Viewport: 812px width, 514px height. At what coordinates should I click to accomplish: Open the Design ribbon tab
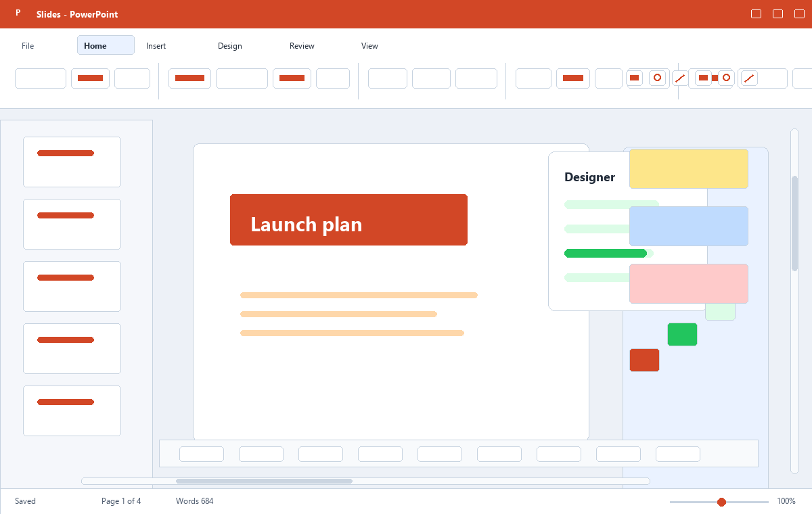tap(229, 46)
